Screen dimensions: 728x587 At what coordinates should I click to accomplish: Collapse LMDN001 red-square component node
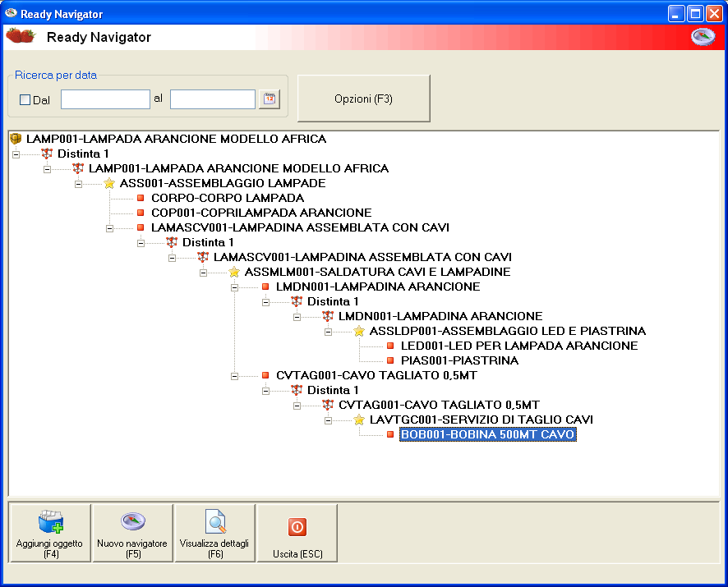click(234, 287)
